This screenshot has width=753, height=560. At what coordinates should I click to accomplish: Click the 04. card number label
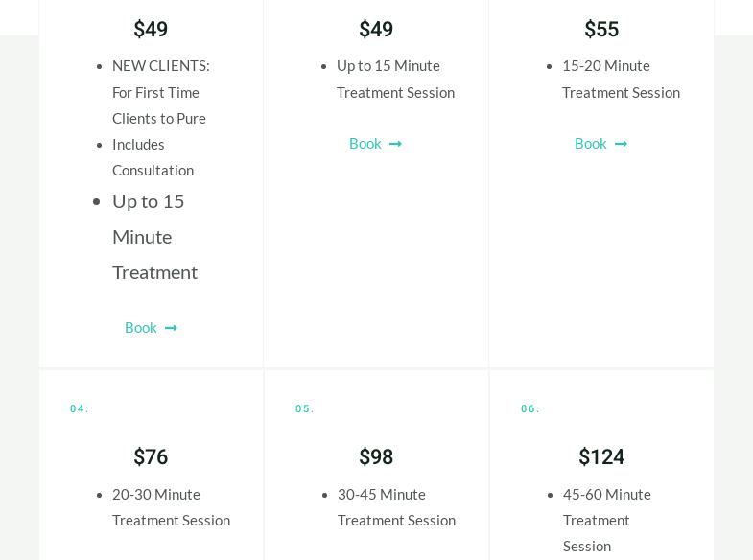click(80, 409)
